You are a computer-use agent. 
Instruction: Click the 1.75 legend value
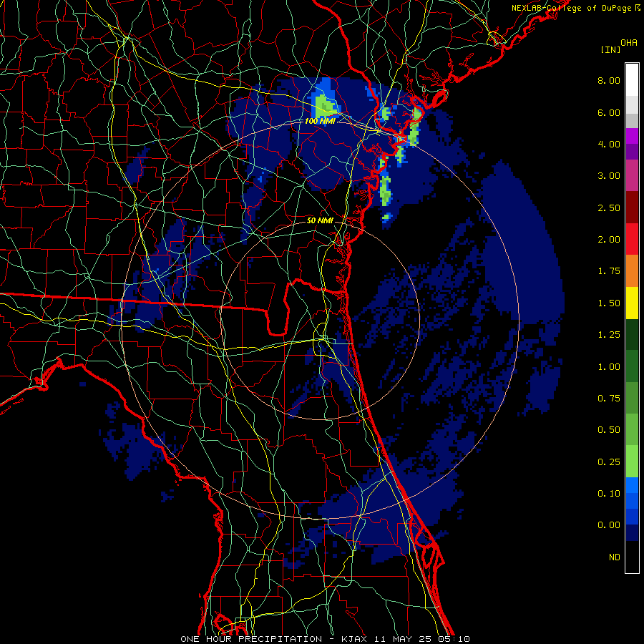point(609,271)
